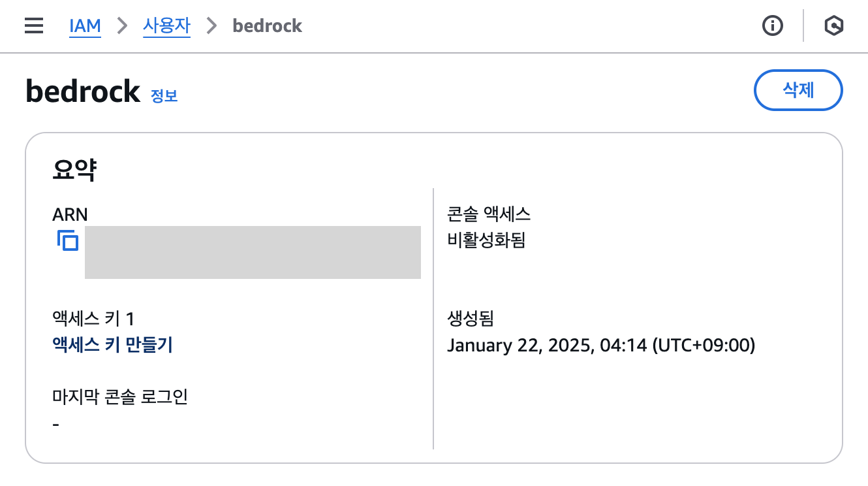Click the 요약 section heading
868x486 pixels.
[x=74, y=170]
